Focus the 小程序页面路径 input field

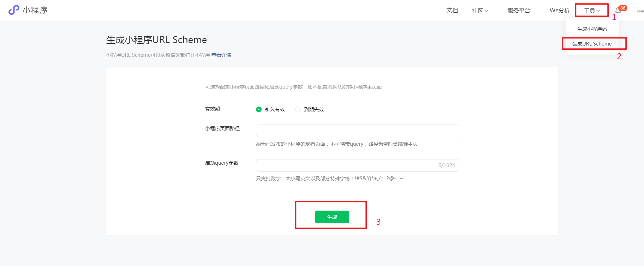[357, 131]
